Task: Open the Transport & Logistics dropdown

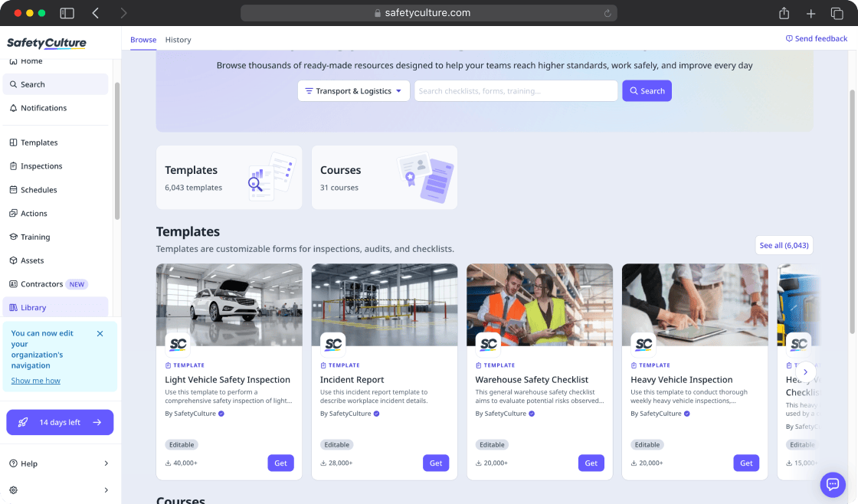Action: pos(353,91)
